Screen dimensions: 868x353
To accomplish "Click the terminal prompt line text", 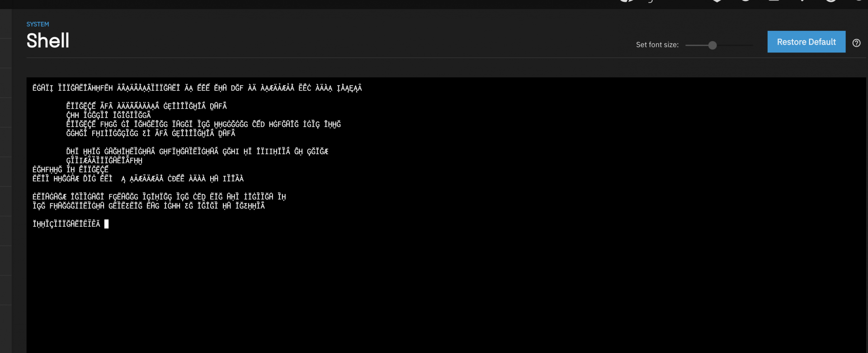I will tap(66, 224).
